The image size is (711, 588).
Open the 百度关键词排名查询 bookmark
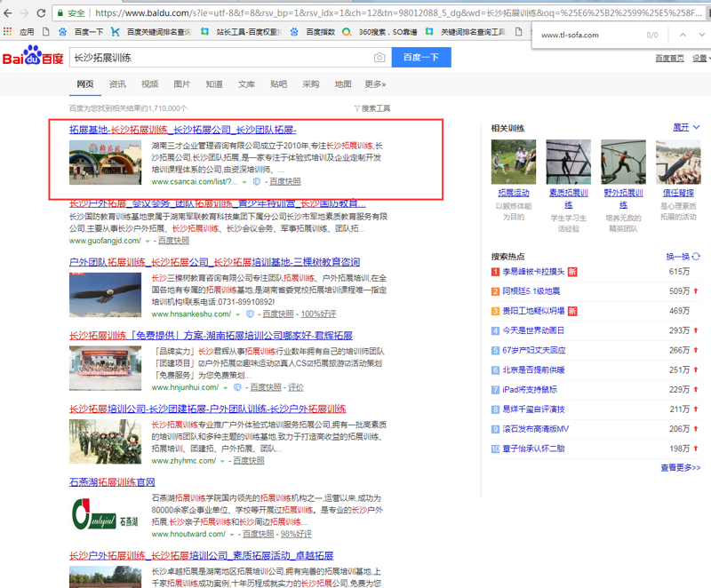[x=151, y=32]
